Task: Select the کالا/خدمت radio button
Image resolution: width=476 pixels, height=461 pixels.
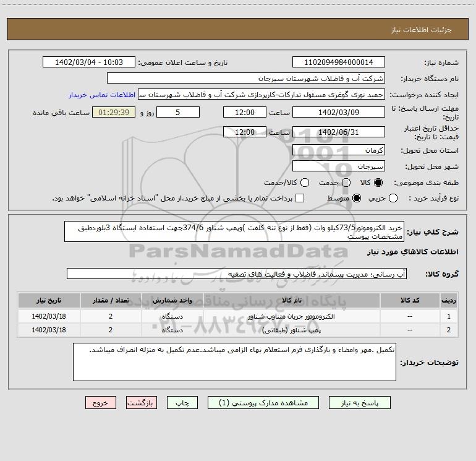Action: (305, 183)
